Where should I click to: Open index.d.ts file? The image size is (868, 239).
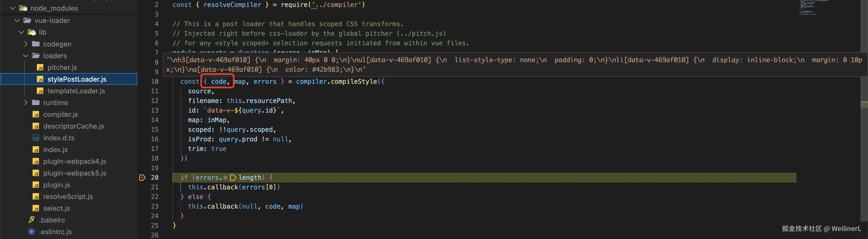point(59,138)
